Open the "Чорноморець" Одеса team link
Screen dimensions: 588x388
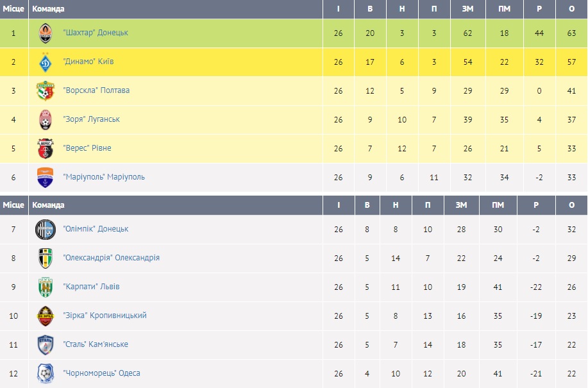(x=101, y=373)
